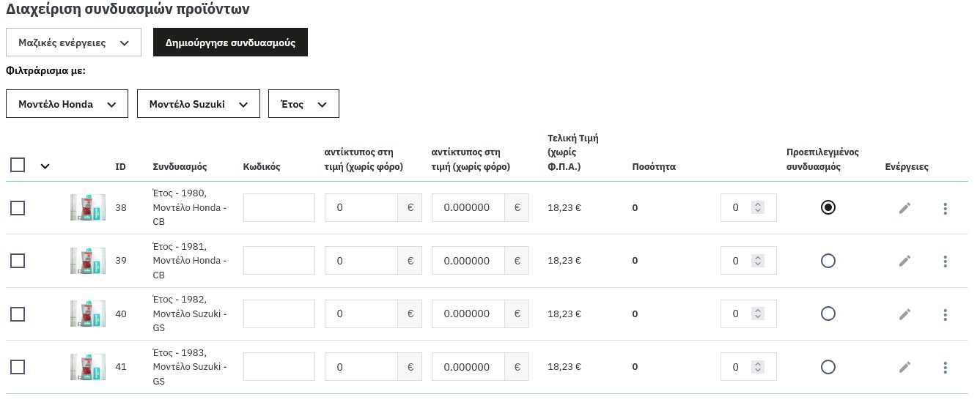980x419 pixels.
Task: Expand header chevron next to select-all checkbox
Action: tap(45, 166)
